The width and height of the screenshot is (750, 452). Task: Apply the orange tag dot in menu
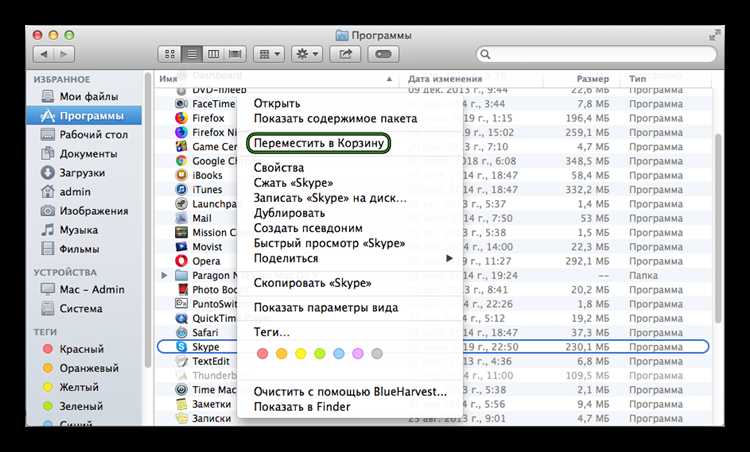tap(282, 353)
